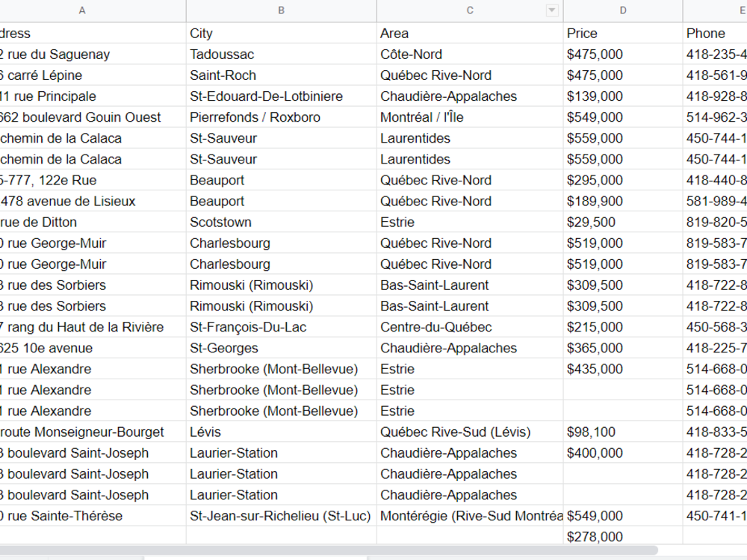Select the $365,000 price cell

coord(623,348)
